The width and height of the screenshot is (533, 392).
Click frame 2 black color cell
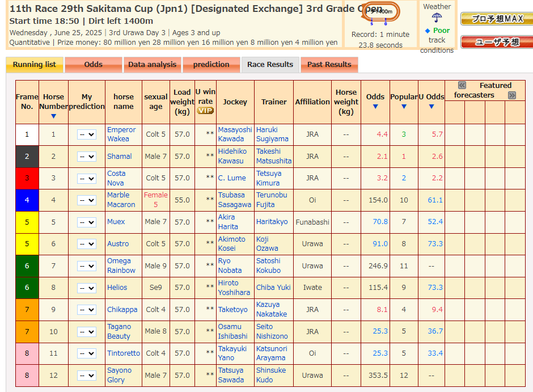pyautogui.click(x=27, y=157)
